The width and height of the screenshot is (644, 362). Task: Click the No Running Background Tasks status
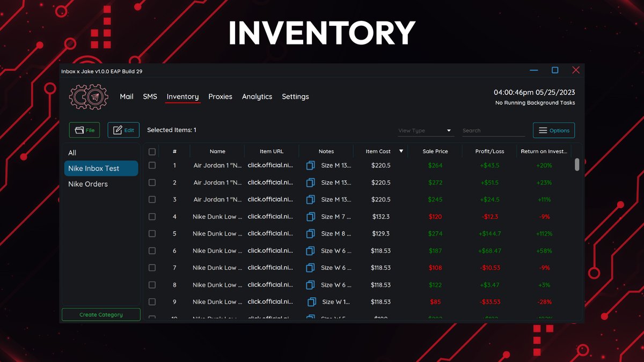[x=535, y=103]
